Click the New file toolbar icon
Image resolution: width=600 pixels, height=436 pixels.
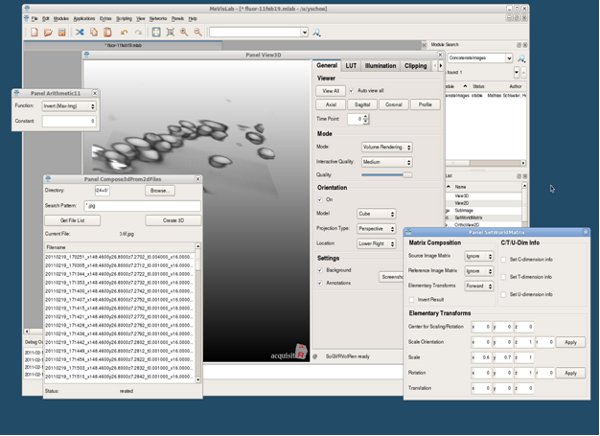tap(33, 32)
